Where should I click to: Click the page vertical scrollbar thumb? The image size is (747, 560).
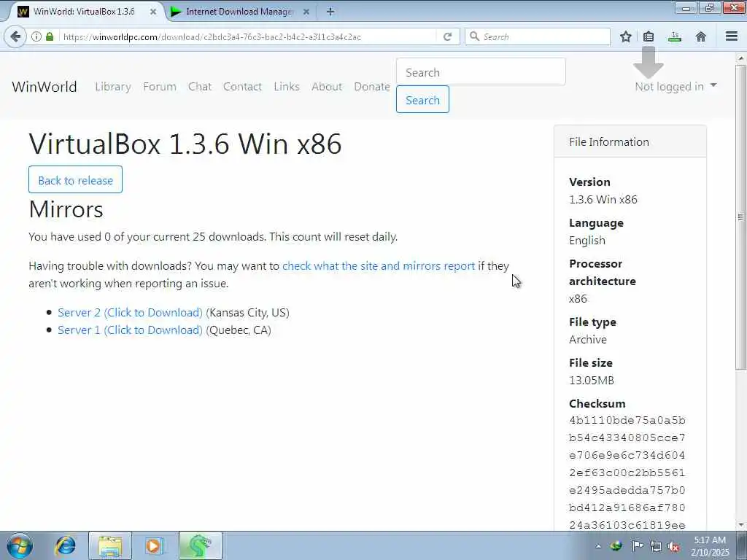(740, 217)
